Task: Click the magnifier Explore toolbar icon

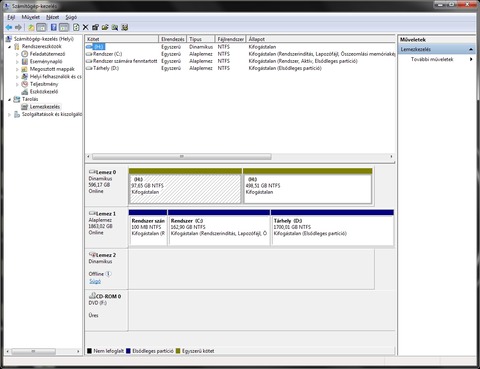Action: (x=115, y=27)
